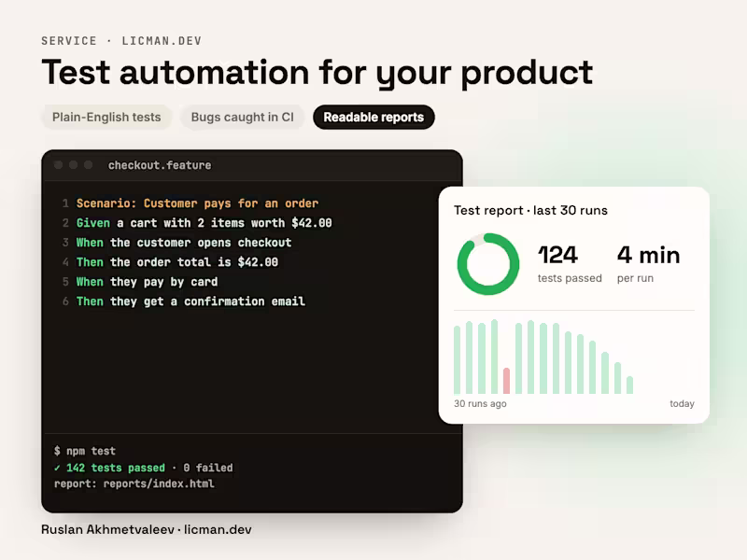
Task: Click the red failed-run bar in chart
Action: tap(506, 381)
